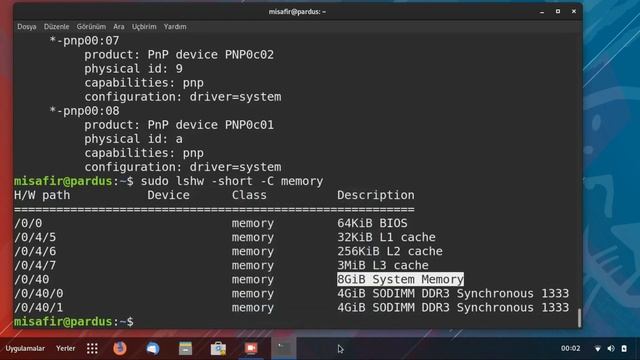The width and height of the screenshot is (640, 360).
Task: Click the '*-pnp00:08' line
Action: 84,111
